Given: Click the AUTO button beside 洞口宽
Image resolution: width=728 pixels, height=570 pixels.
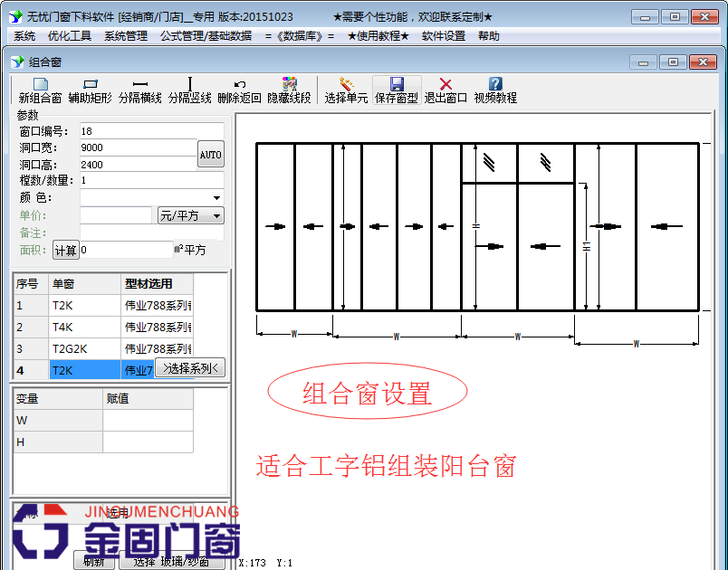Looking at the screenshot, I should (x=210, y=155).
